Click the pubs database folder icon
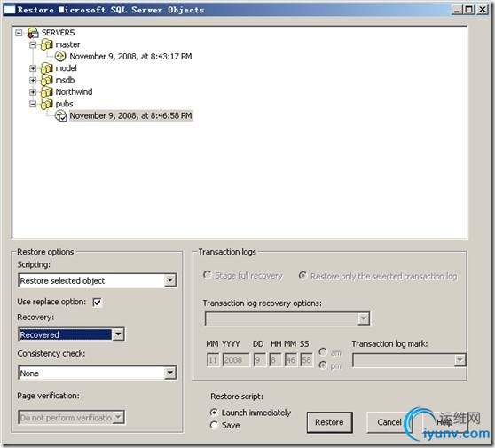Screen dimensions: 495x448 pos(47,104)
